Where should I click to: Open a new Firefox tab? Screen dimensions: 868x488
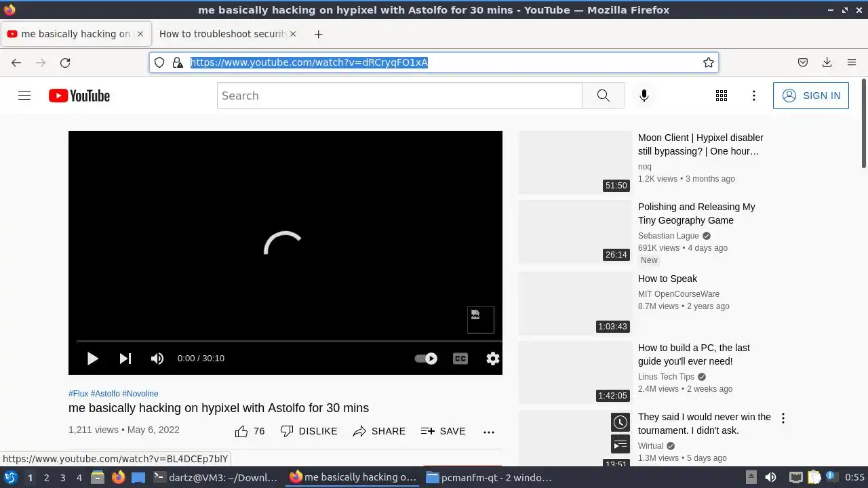pos(319,34)
